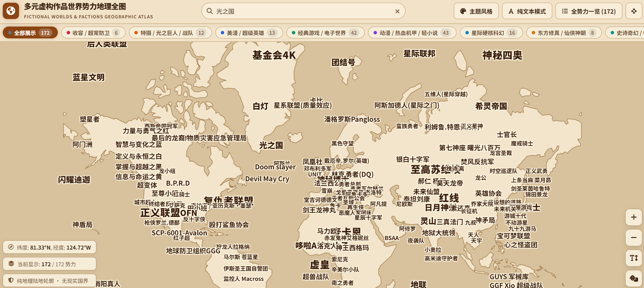The width and height of the screenshot is (644, 288).
Task: Click the 智慧与变化之蓝 label
Action: [139, 145]
